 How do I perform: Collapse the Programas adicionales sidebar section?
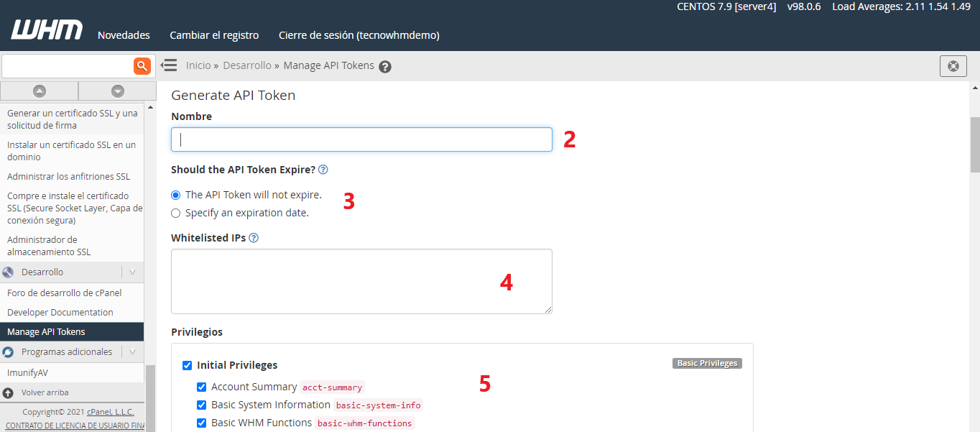pos(132,352)
